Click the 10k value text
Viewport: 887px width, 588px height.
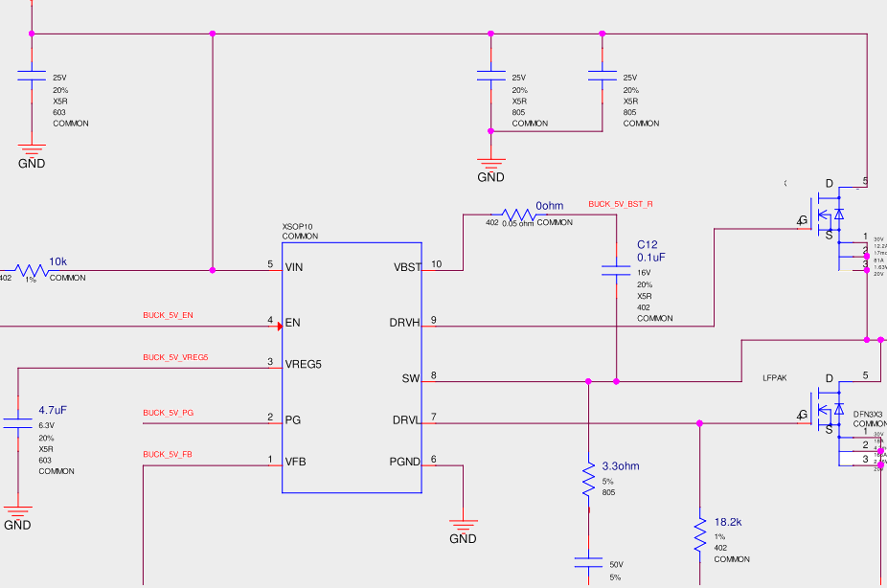[57, 261]
